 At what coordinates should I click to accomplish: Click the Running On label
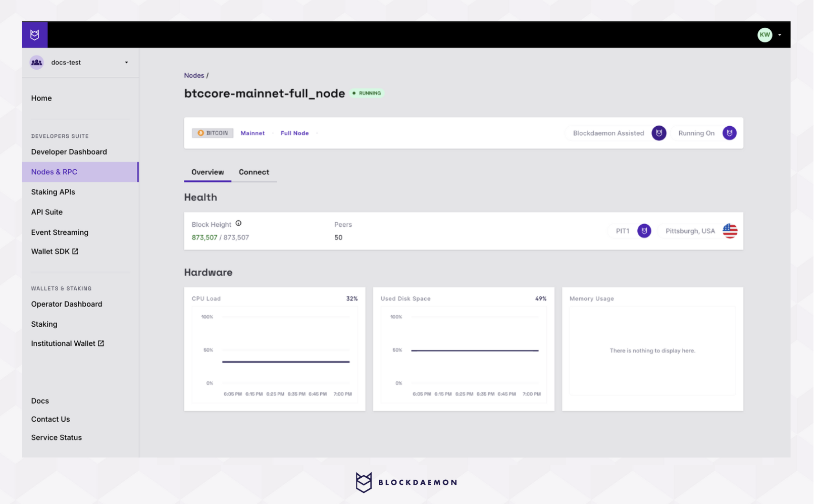pos(696,133)
